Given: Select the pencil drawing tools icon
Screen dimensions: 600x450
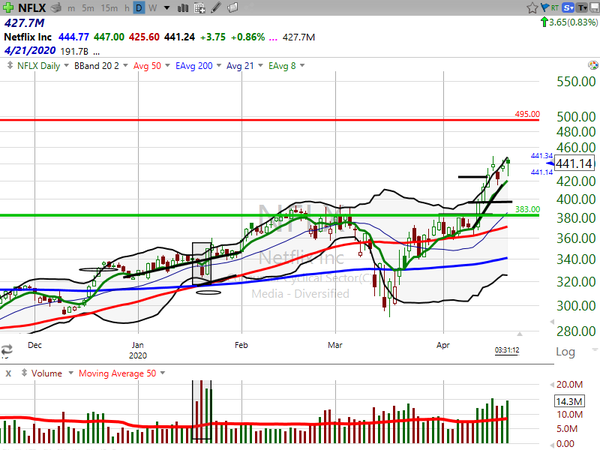Looking at the screenshot, I should click(216, 8).
